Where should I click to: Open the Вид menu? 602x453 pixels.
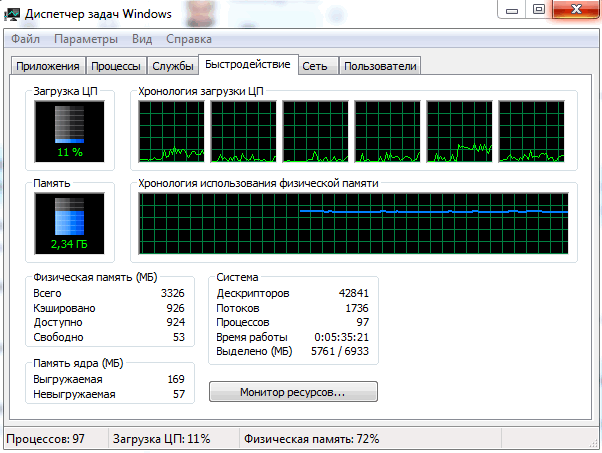pyautogui.click(x=142, y=39)
